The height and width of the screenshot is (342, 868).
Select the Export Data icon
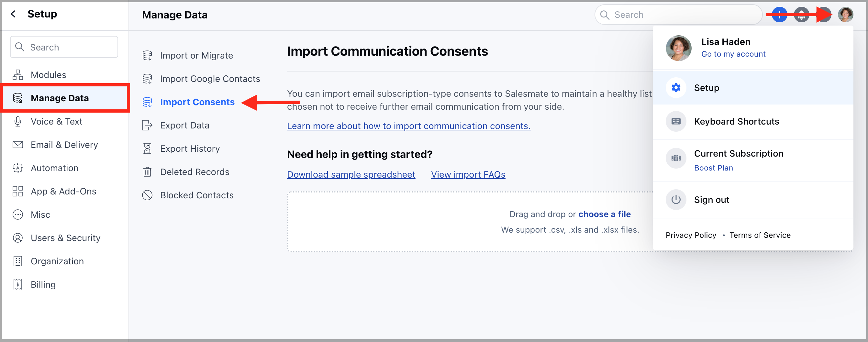pos(147,125)
